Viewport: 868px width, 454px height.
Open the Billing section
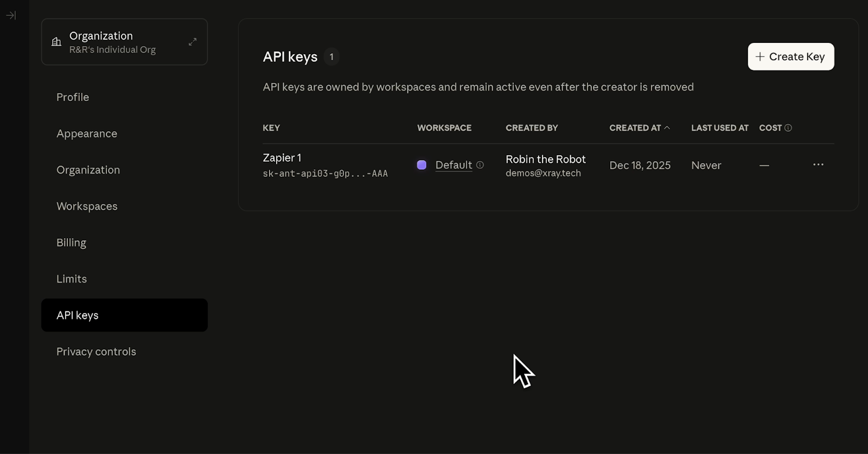[x=71, y=242]
